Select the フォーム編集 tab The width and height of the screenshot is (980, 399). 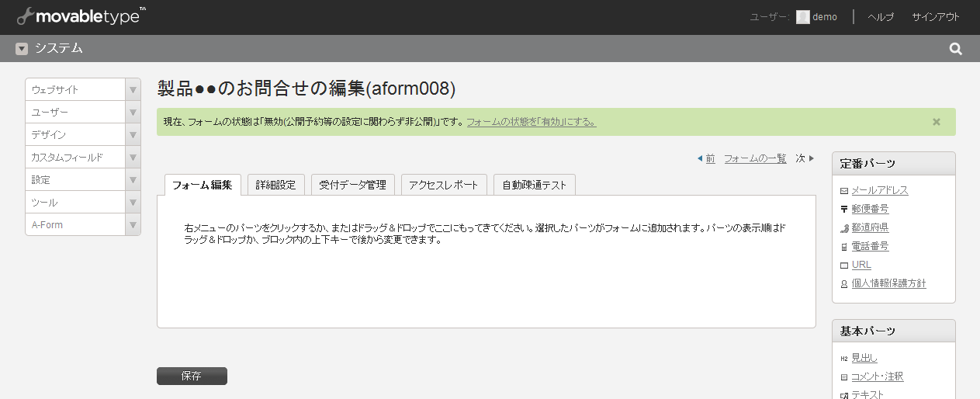point(203,185)
